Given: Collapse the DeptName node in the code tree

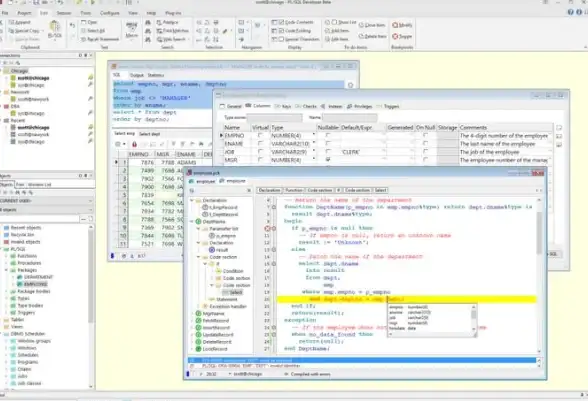Looking at the screenshot, I should pyautogui.click(x=192, y=222).
